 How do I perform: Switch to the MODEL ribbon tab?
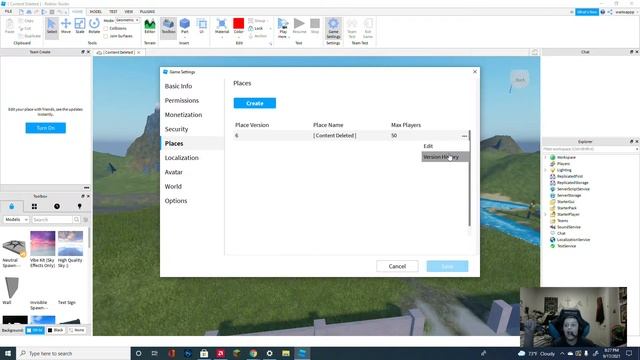coord(96,11)
